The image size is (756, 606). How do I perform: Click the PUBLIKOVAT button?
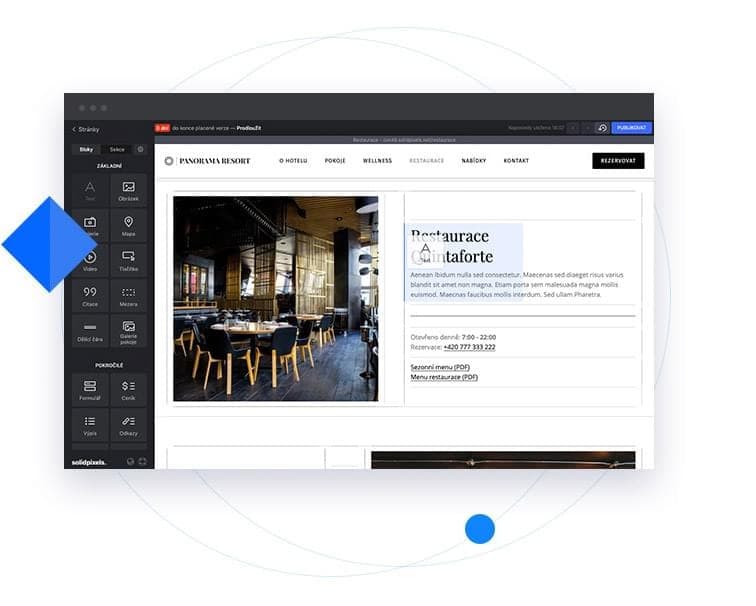click(632, 128)
